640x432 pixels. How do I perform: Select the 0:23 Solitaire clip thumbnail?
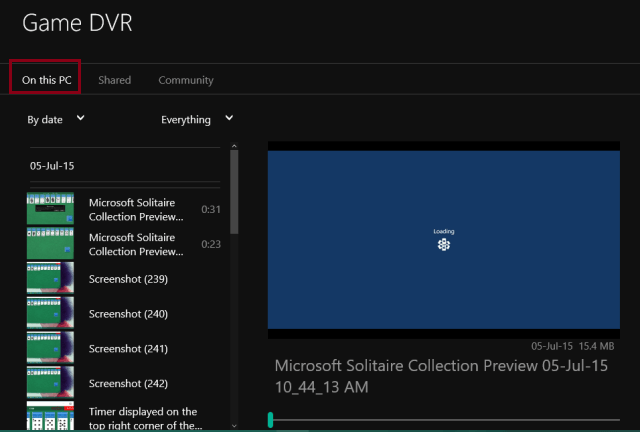click(x=50, y=243)
